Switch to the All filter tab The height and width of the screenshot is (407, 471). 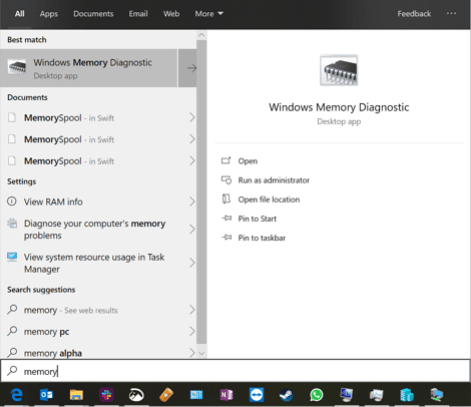[x=19, y=14]
